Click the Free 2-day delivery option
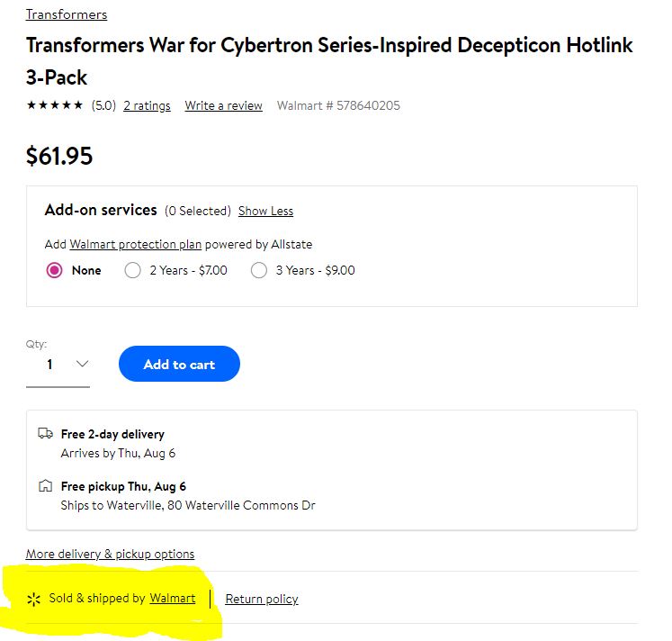Viewport: 672px width, 641px height. tap(112, 434)
